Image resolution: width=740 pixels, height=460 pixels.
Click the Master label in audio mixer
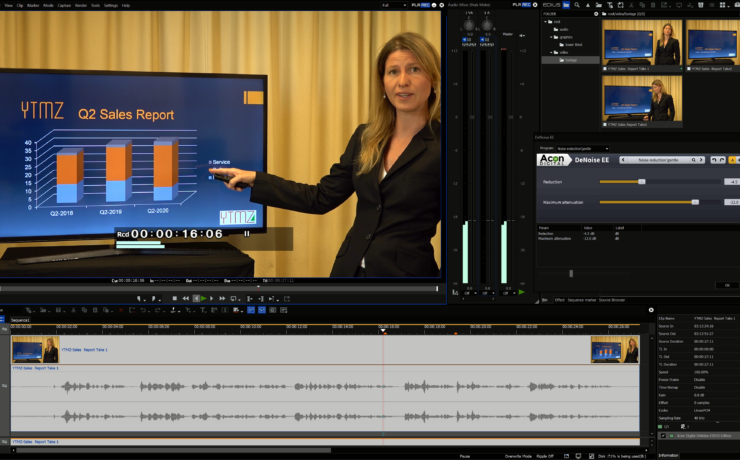[x=508, y=34]
